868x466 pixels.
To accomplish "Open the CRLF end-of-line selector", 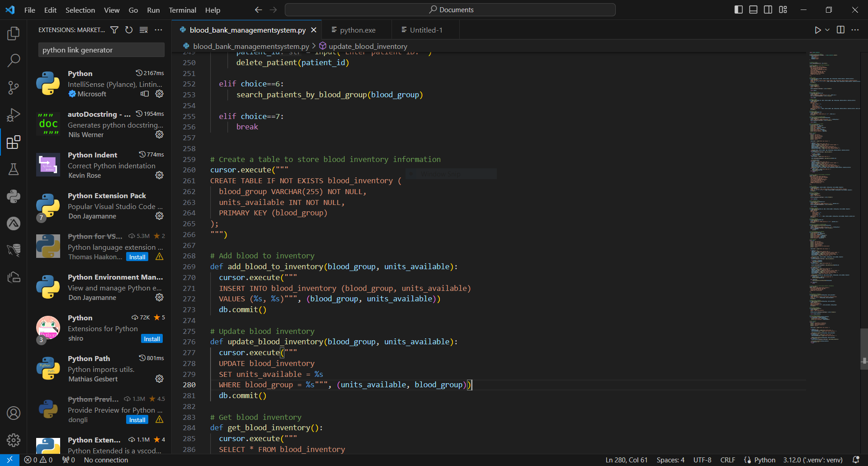I will [727, 460].
